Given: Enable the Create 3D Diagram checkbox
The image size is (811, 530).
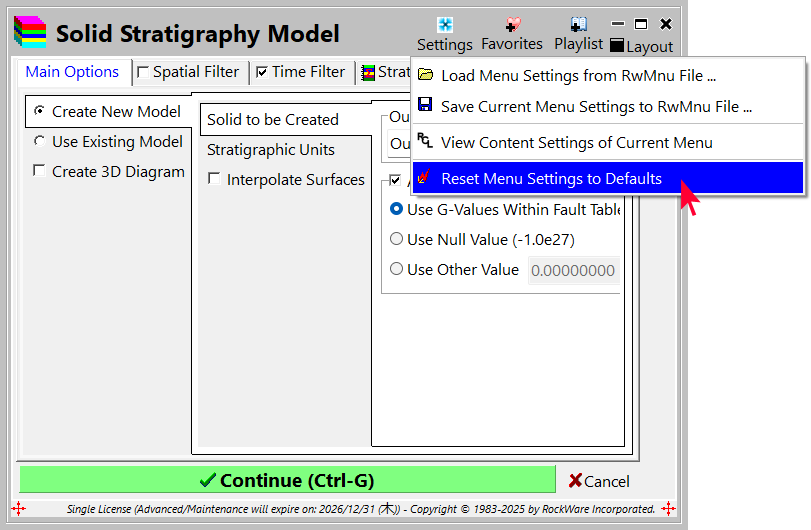Looking at the screenshot, I should 39,172.
